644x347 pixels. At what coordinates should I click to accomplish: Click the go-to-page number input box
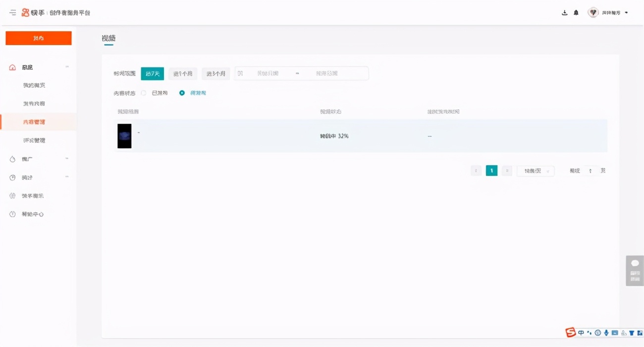pyautogui.click(x=590, y=171)
